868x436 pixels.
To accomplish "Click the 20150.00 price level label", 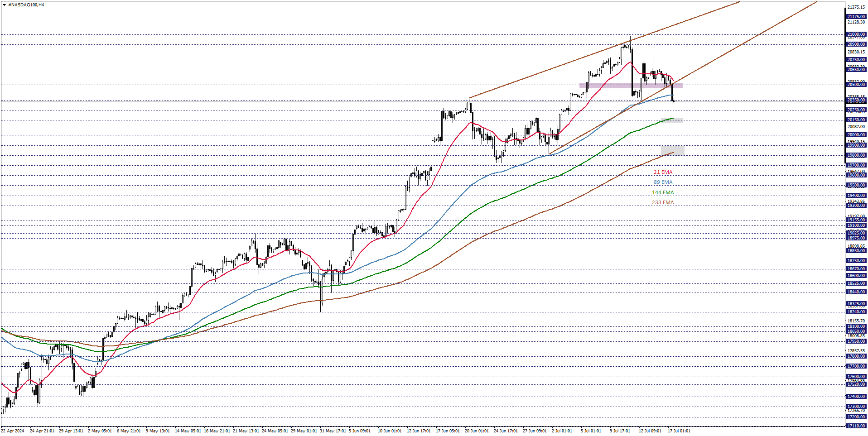I will pyautogui.click(x=856, y=120).
